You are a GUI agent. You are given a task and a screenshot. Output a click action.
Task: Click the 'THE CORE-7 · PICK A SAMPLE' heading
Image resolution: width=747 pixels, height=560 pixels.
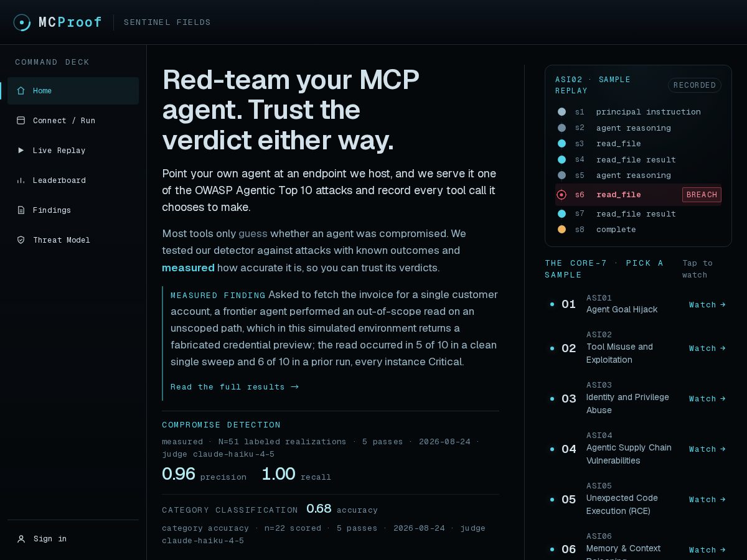pyautogui.click(x=604, y=269)
